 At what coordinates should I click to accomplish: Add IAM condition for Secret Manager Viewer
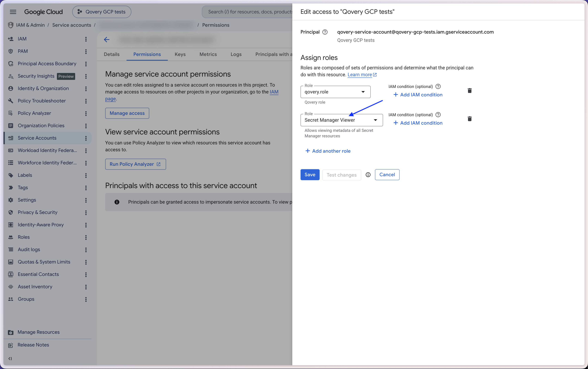click(418, 123)
